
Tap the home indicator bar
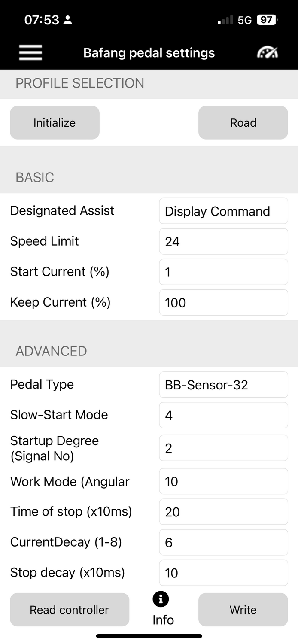pyautogui.click(x=149, y=636)
